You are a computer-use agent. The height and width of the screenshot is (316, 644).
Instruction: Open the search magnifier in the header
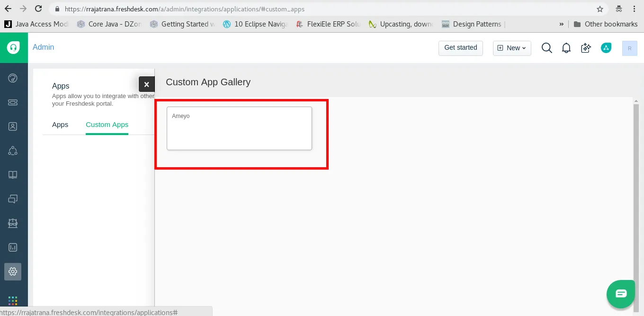pyautogui.click(x=547, y=48)
